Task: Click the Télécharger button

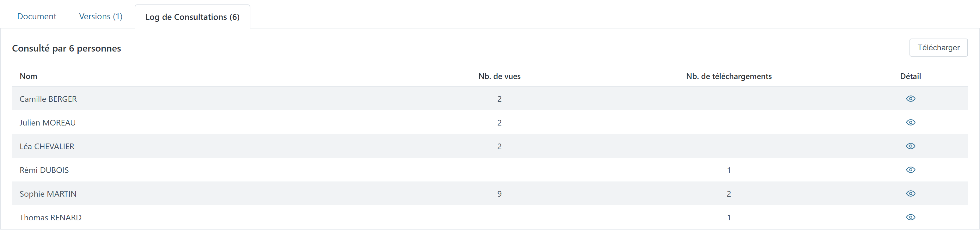Action: point(939,47)
